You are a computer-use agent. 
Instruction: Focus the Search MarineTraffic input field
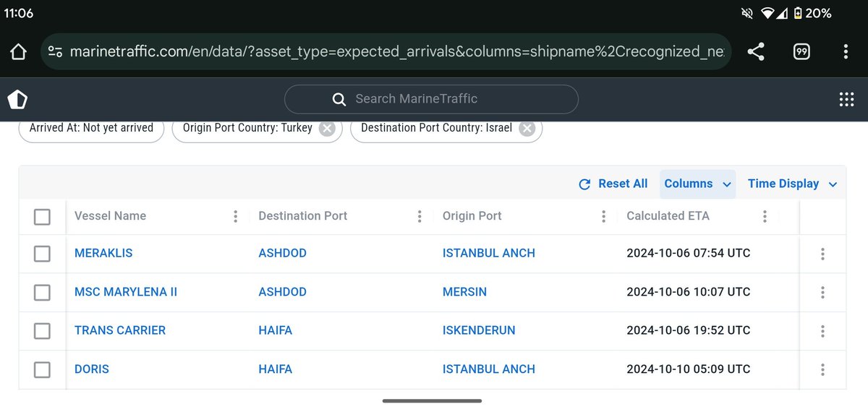coord(431,99)
